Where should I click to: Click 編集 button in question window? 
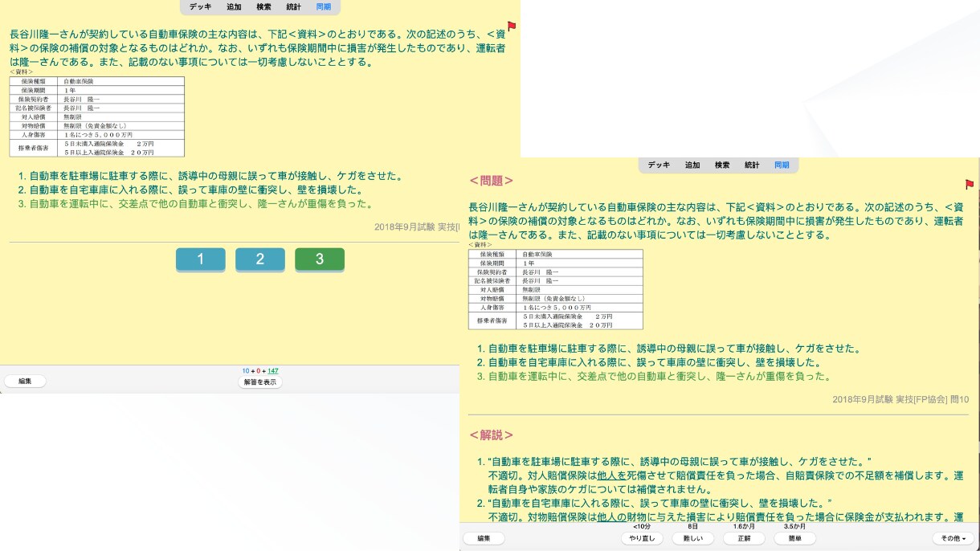tap(25, 382)
